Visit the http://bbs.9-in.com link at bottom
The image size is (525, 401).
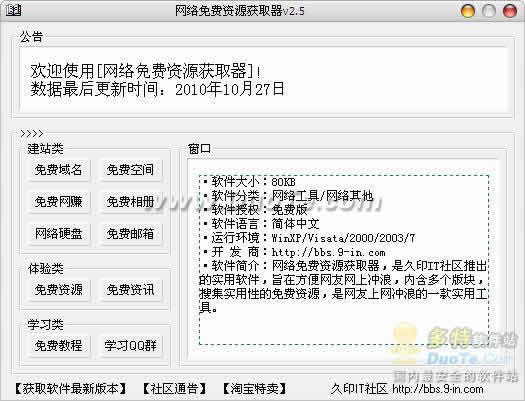(x=438, y=389)
